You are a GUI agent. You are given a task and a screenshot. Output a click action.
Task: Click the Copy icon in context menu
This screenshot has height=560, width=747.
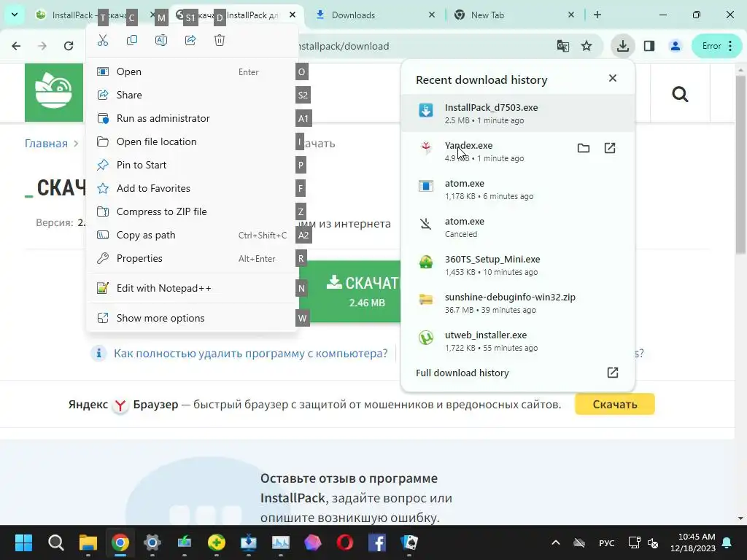pyautogui.click(x=132, y=41)
